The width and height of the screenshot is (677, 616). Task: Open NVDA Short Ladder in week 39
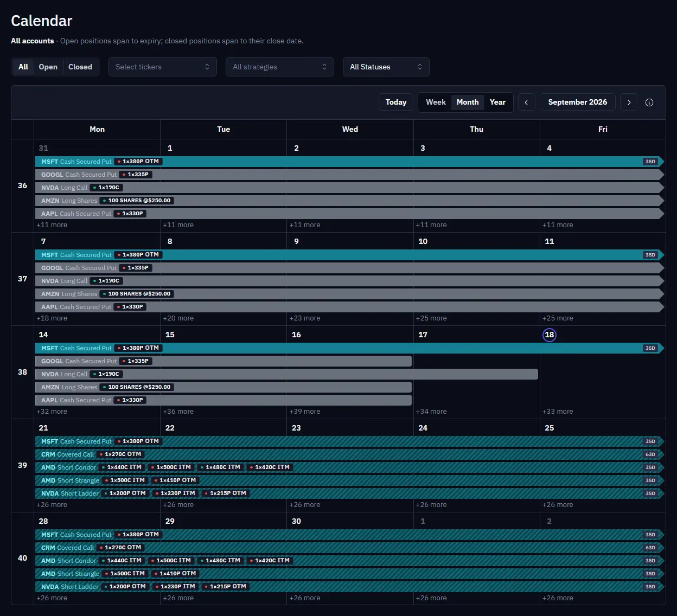coord(350,493)
